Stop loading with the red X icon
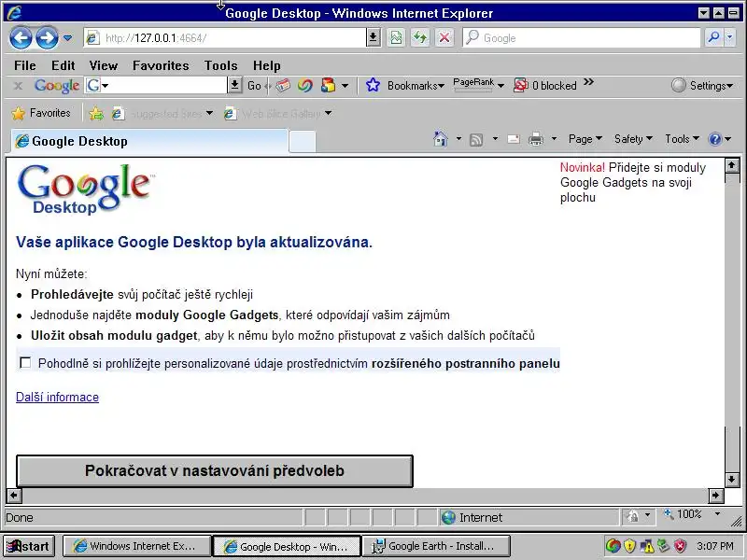This screenshot has width=747, height=560. click(x=444, y=38)
